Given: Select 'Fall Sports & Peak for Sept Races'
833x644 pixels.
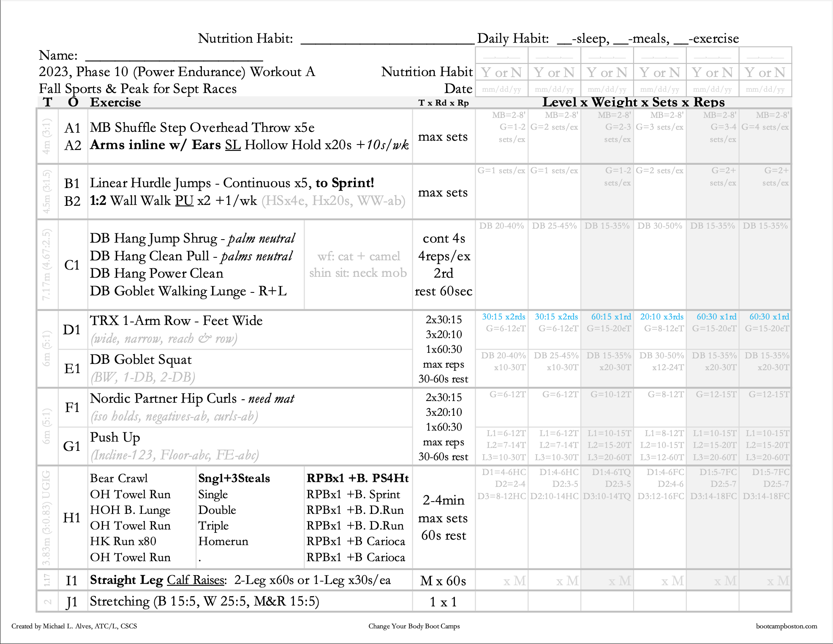Looking at the screenshot, I should [x=138, y=89].
